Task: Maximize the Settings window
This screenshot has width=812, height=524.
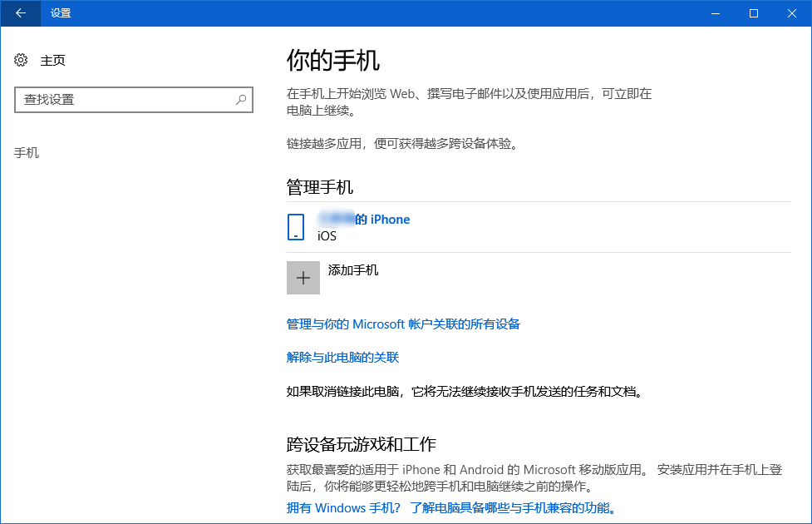Action: (x=753, y=13)
